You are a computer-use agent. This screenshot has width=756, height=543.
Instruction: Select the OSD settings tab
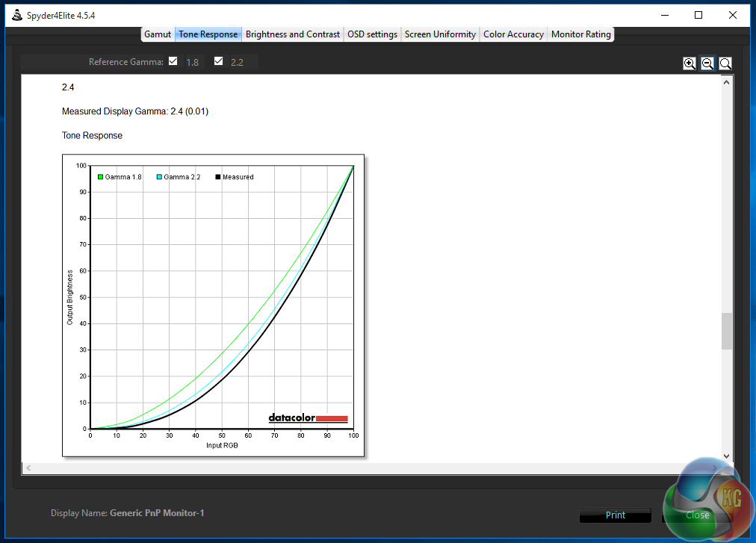[372, 34]
